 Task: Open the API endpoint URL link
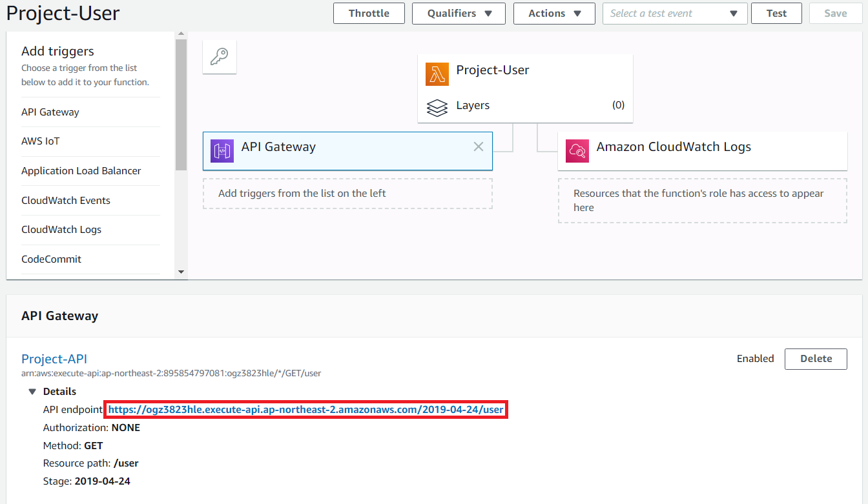305,410
